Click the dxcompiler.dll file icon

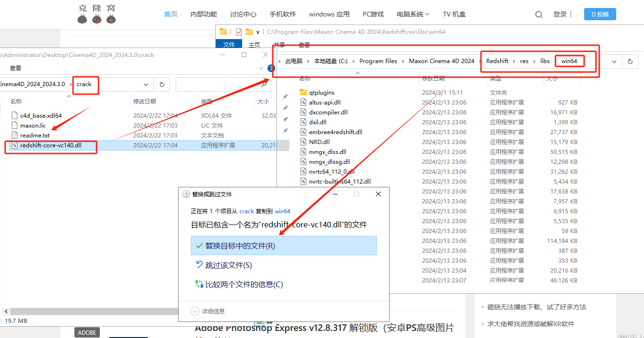pos(303,112)
